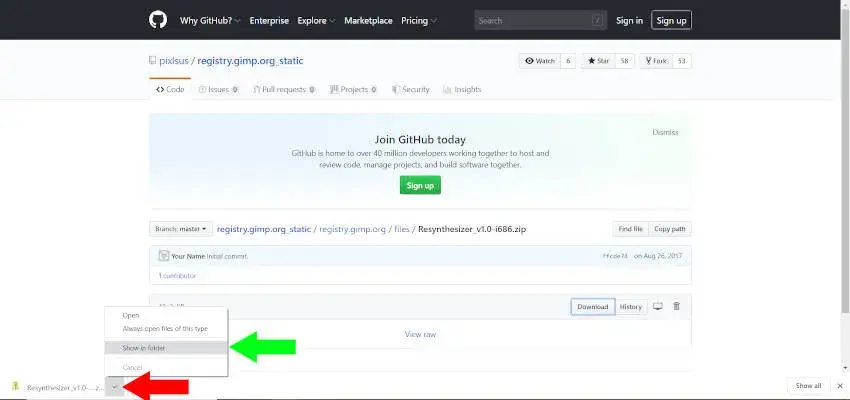Fork the repository
Viewport: 850px width, 400px height.
[656, 61]
